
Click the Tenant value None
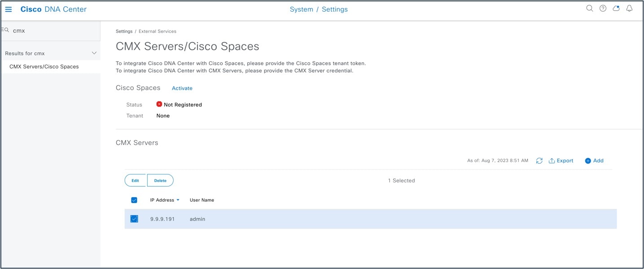click(x=163, y=116)
